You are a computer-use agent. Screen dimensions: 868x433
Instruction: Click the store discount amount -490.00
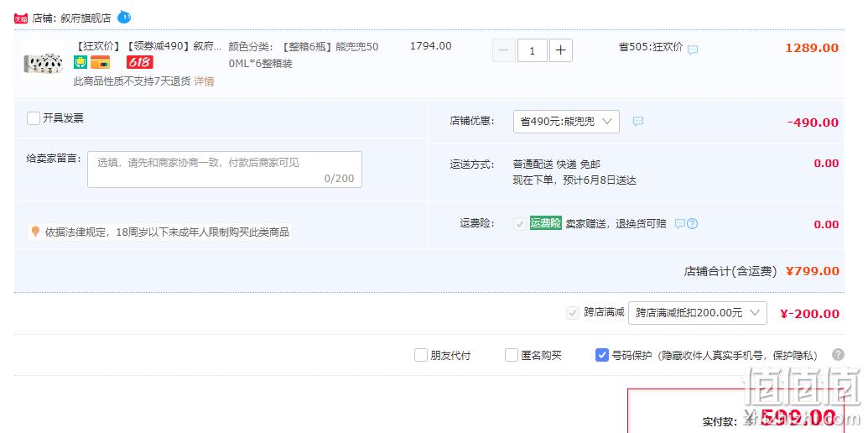(x=813, y=123)
